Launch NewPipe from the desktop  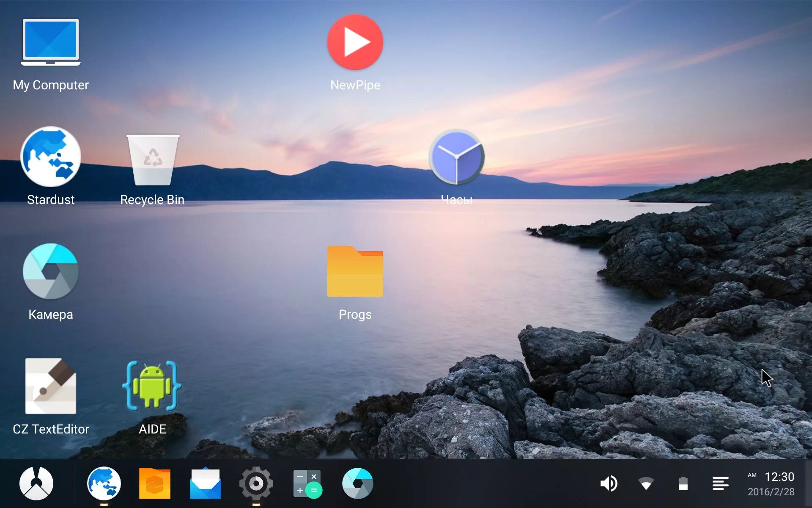pyautogui.click(x=355, y=42)
